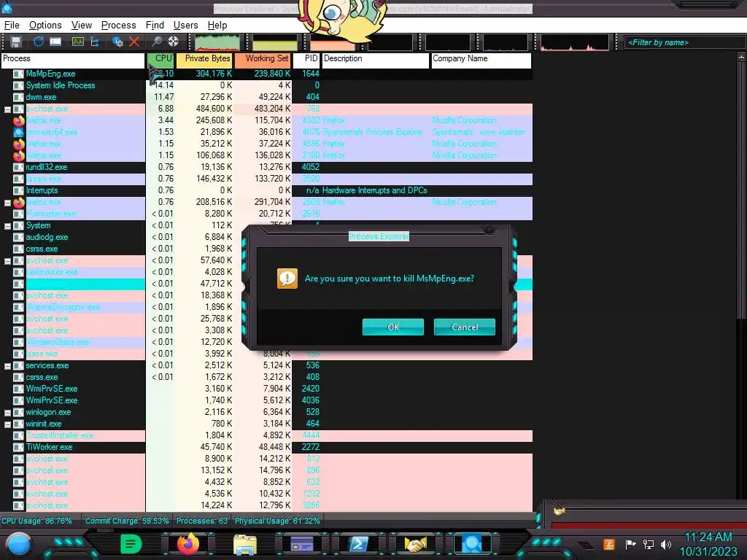
Task: Open System Information from the toolbar
Action: (55, 42)
